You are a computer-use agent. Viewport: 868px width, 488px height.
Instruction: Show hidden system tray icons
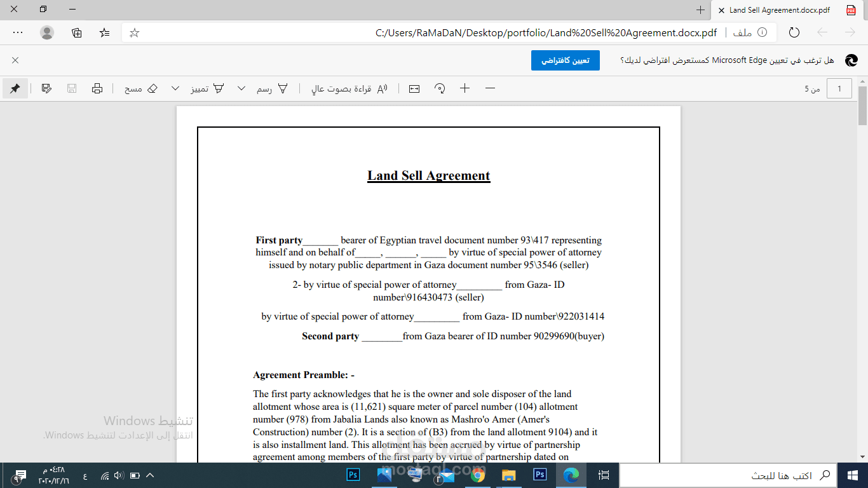tap(151, 475)
